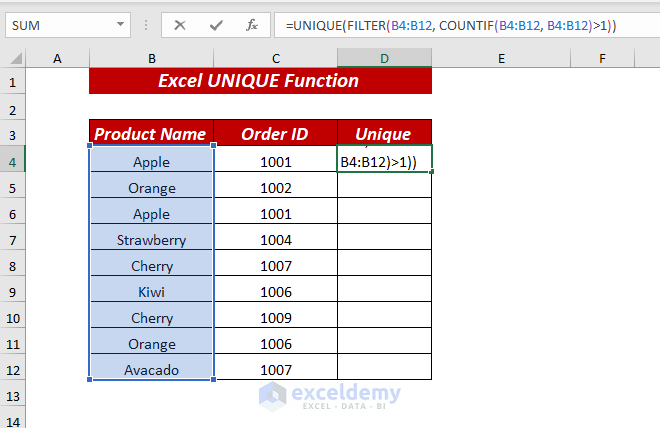The width and height of the screenshot is (660, 428).
Task: Click the Avacado cell
Action: pos(151,367)
